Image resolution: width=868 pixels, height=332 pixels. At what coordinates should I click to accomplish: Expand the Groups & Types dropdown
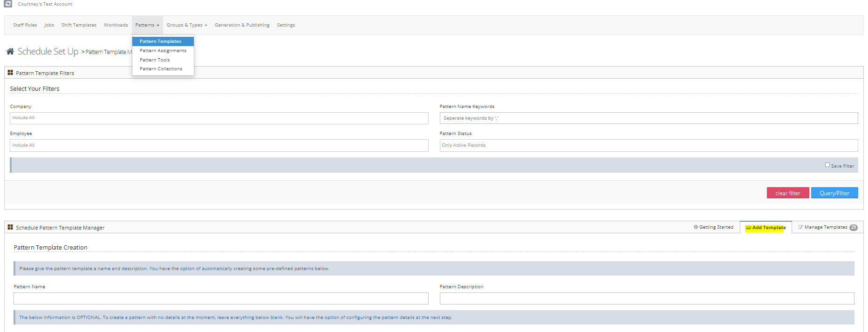click(186, 25)
